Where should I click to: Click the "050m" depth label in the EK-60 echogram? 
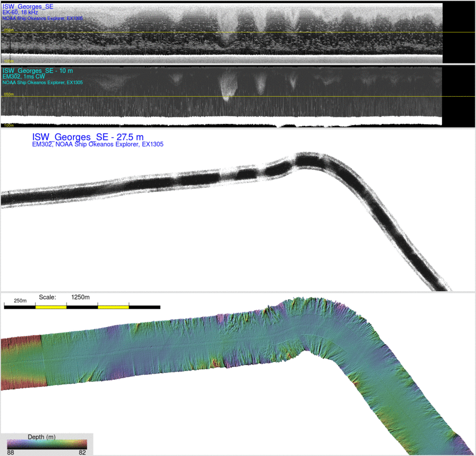pyautogui.click(x=8, y=30)
